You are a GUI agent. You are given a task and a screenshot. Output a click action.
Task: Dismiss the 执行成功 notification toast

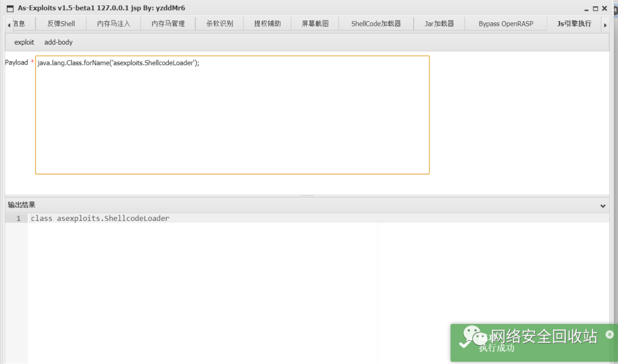pyautogui.click(x=610, y=334)
